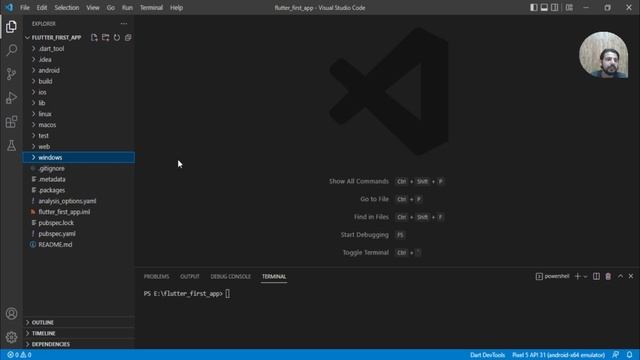This screenshot has width=640, height=360.
Task: Kill terminal with trash icon
Action: (608, 276)
